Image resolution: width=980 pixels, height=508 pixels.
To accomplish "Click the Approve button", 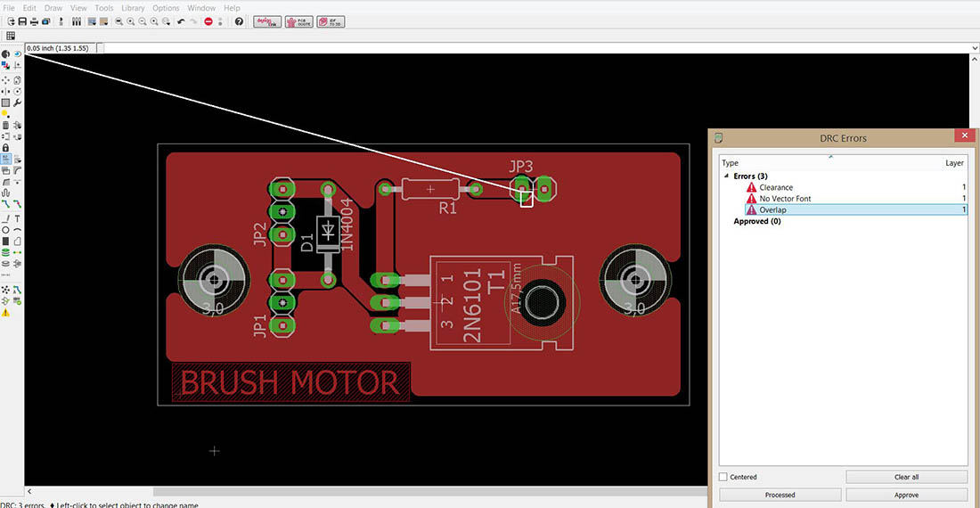I will (x=906, y=495).
